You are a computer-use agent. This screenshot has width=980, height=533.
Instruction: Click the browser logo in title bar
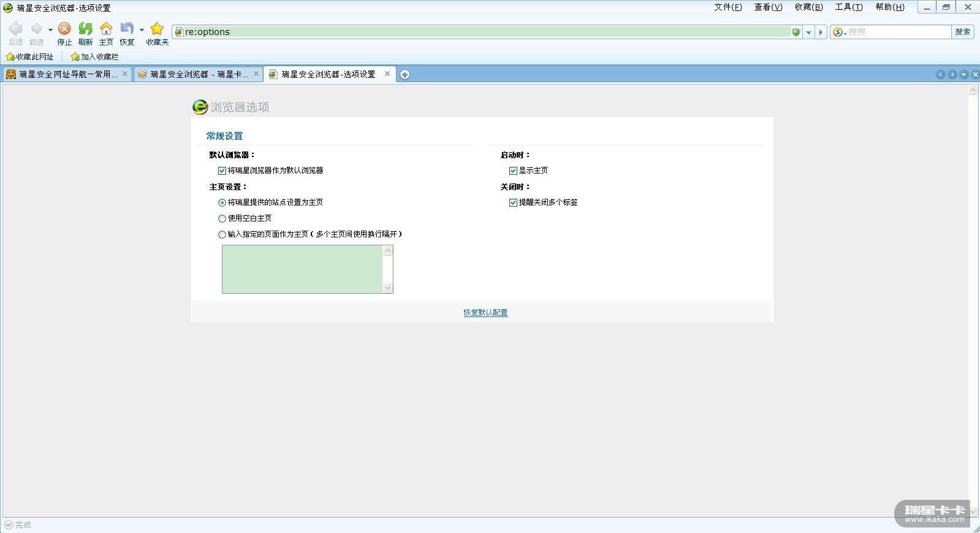pos(8,7)
